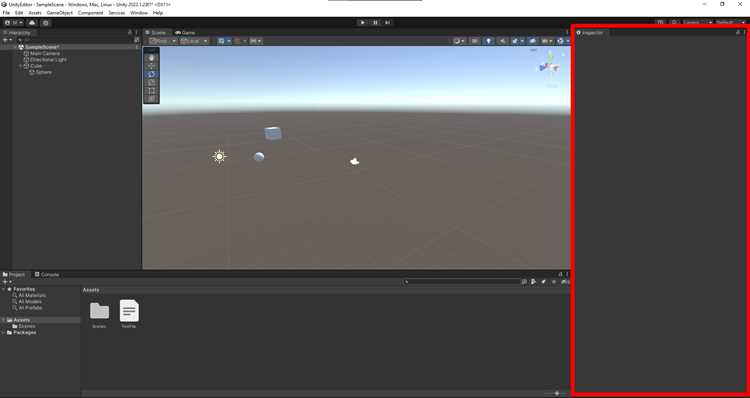Open the Scene view kebab menu

(x=567, y=33)
